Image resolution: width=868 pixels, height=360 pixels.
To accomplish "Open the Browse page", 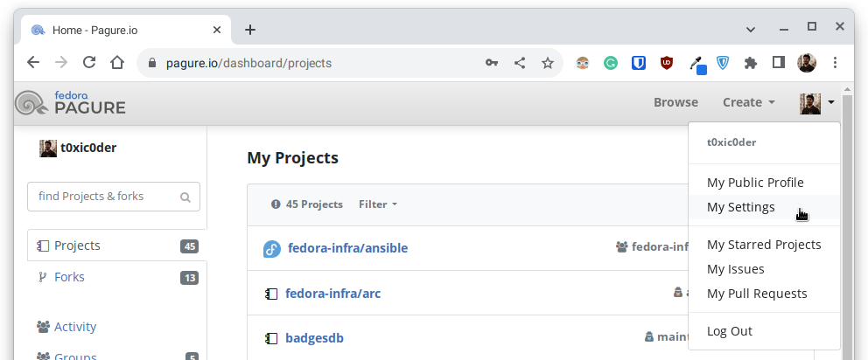I will [x=675, y=102].
